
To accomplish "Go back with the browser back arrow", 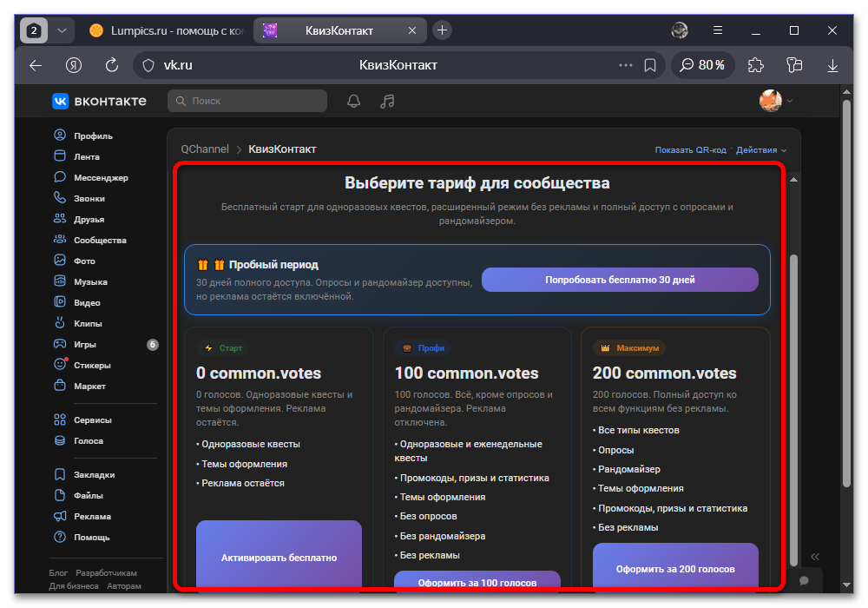I will coord(36,65).
